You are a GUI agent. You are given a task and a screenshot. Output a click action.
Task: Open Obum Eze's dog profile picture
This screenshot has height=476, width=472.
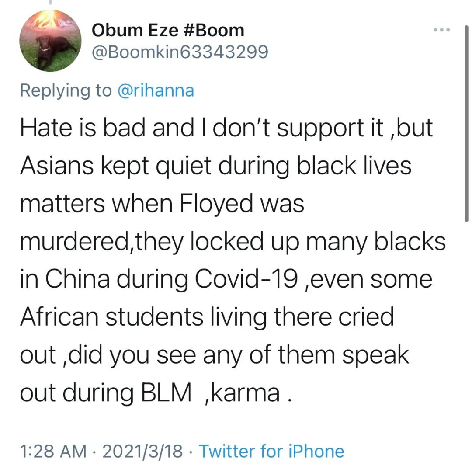tap(50, 41)
